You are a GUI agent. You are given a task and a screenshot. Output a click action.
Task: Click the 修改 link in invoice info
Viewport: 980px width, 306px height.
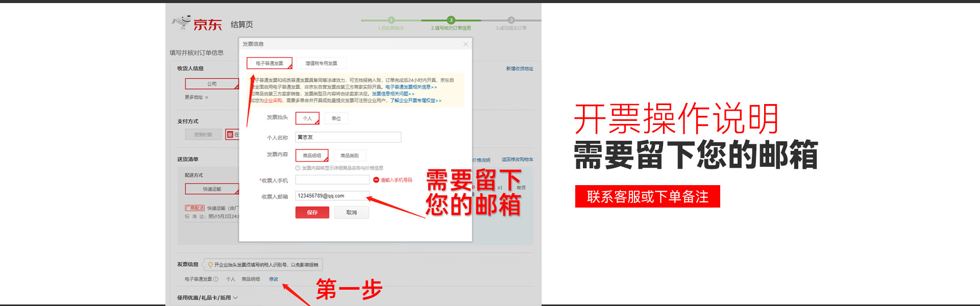tap(274, 279)
